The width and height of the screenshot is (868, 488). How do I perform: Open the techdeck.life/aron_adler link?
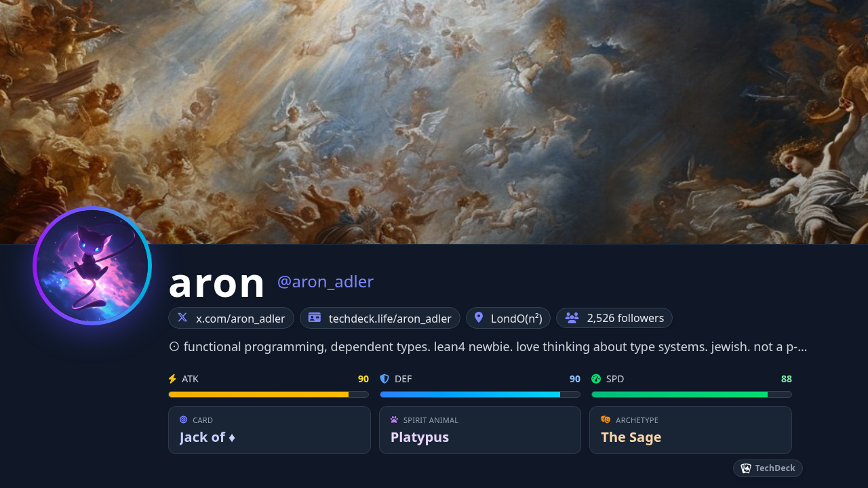[380, 318]
